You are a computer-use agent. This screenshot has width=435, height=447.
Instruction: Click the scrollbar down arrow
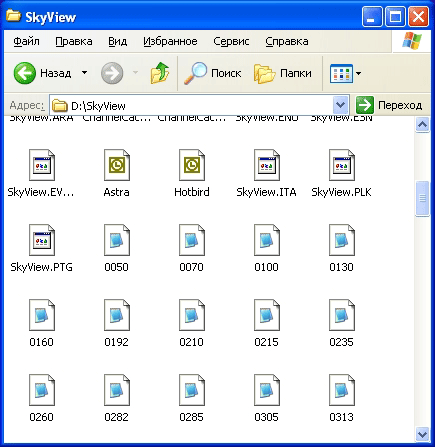tap(422, 434)
